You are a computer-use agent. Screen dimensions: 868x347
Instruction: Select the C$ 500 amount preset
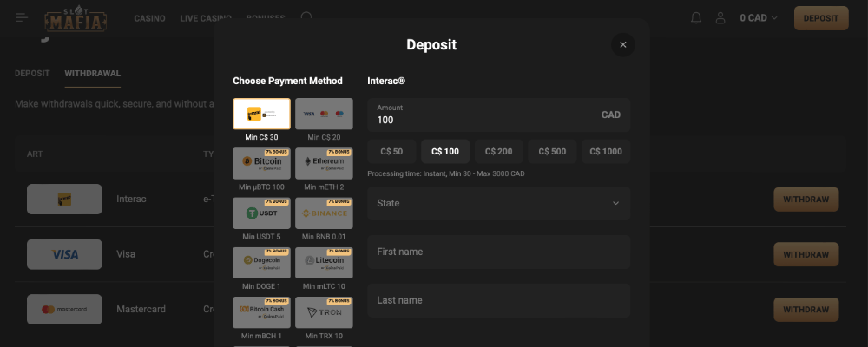click(552, 152)
